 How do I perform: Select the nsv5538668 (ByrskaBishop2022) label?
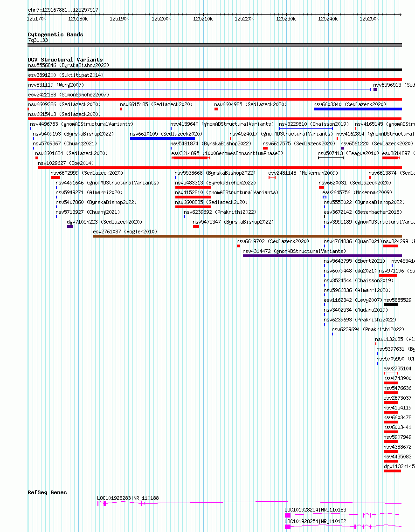(215, 173)
